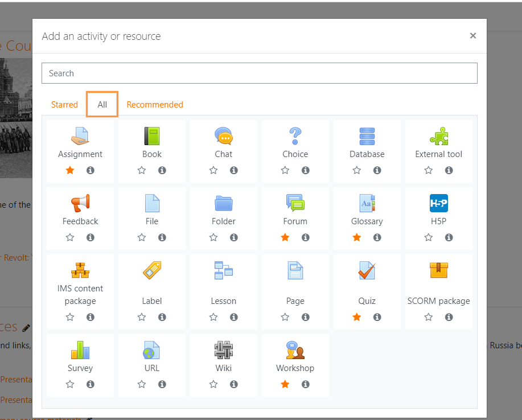Image resolution: width=522 pixels, height=420 pixels.
Task: Choose the Quiz checkmark icon
Action: (x=367, y=270)
